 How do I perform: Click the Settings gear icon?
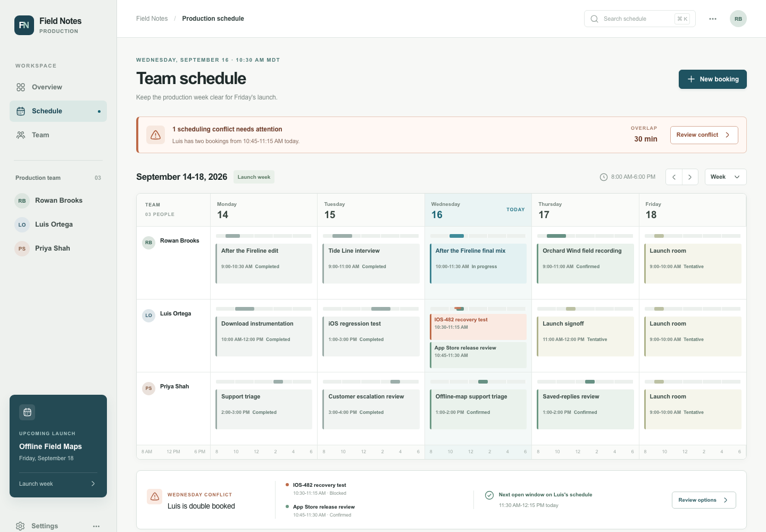(20, 526)
